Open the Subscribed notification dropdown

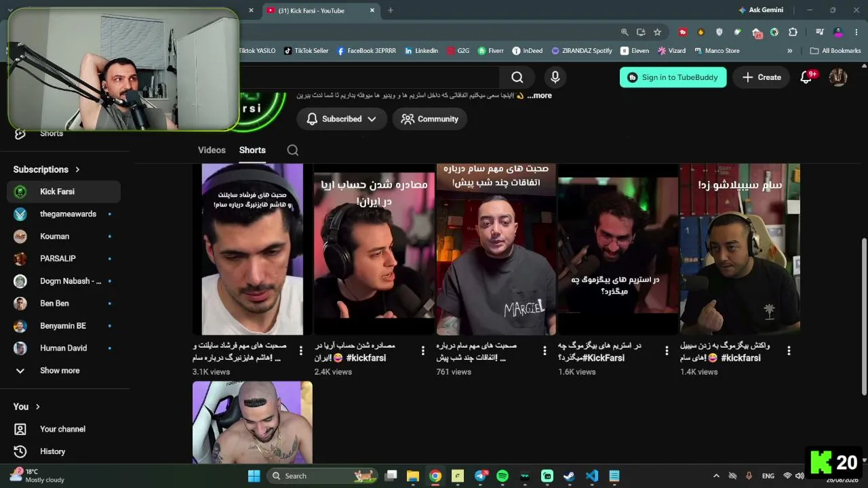pyautogui.click(x=342, y=119)
